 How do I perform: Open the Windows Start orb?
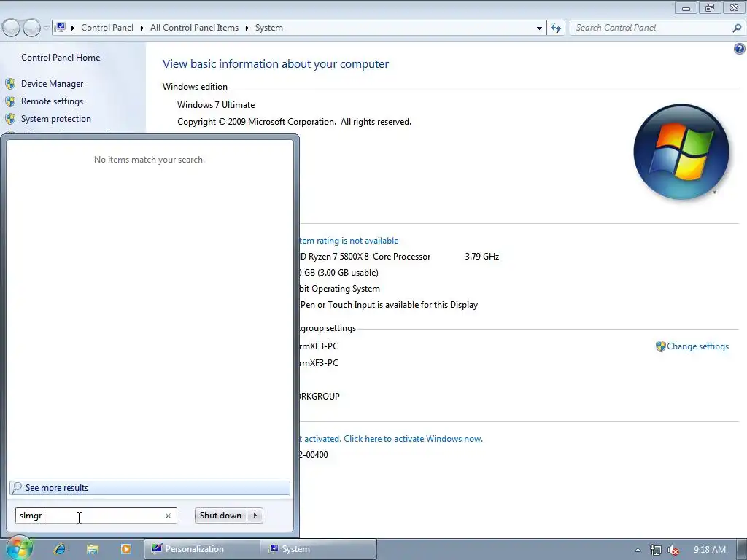click(18, 548)
